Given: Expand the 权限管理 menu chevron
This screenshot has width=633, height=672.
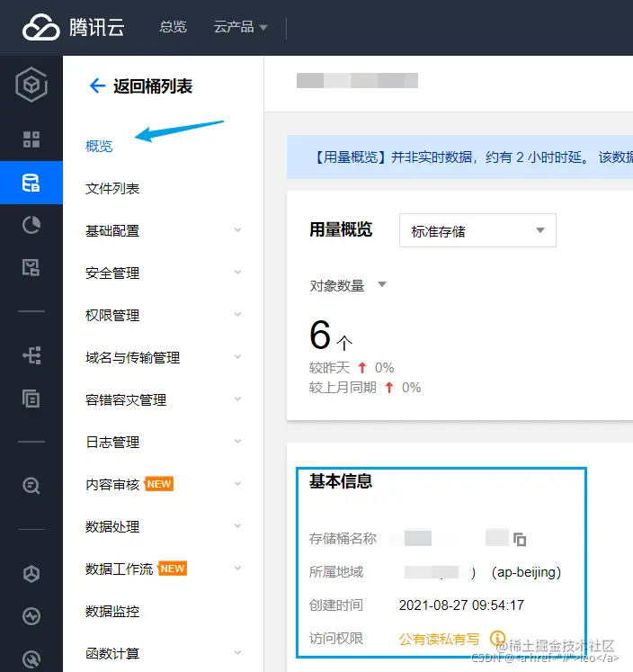Looking at the screenshot, I should tap(237, 315).
